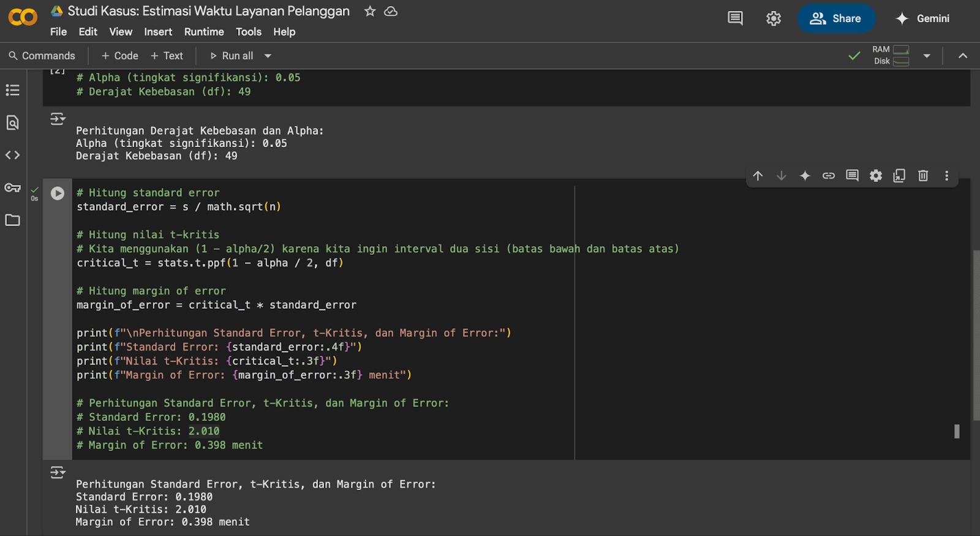Open the Insert menu

(158, 32)
